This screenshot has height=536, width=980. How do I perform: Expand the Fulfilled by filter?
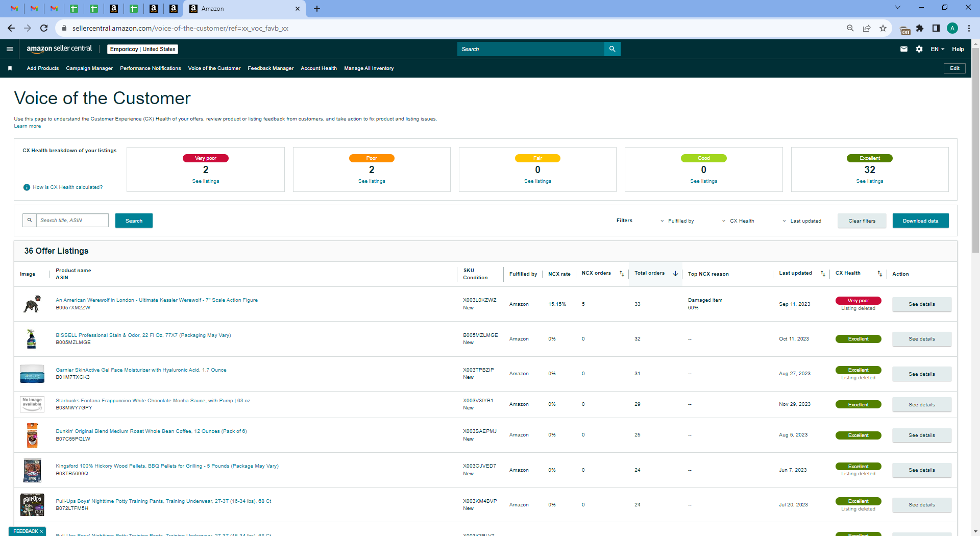tap(677, 221)
